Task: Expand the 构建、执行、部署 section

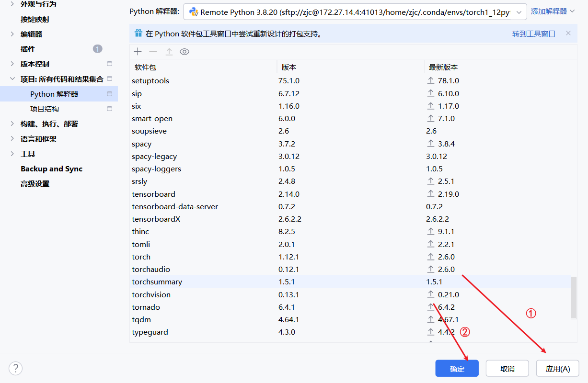Action: (x=12, y=124)
